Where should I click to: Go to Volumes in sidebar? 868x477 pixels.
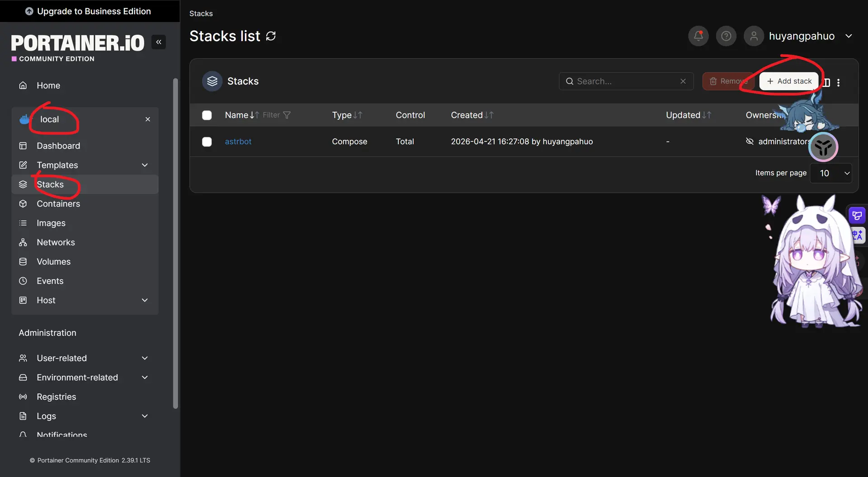click(x=53, y=262)
